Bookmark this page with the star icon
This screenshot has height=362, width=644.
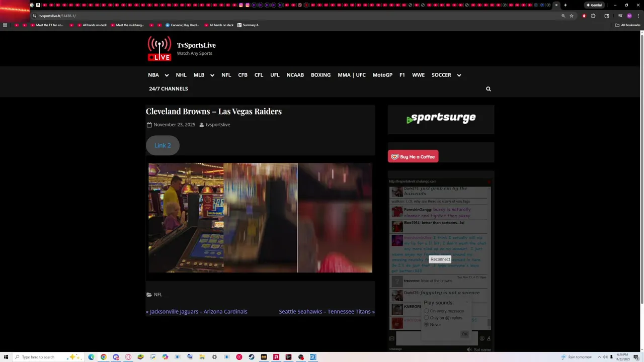point(572,16)
